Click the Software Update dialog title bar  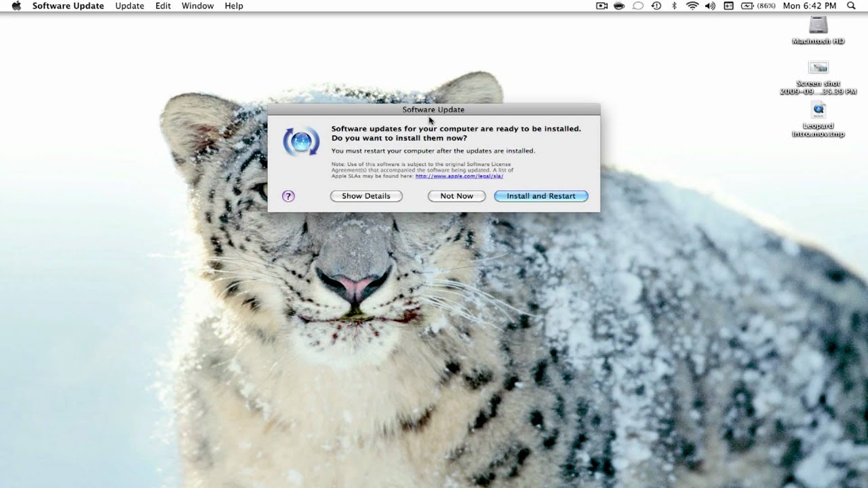coord(433,109)
